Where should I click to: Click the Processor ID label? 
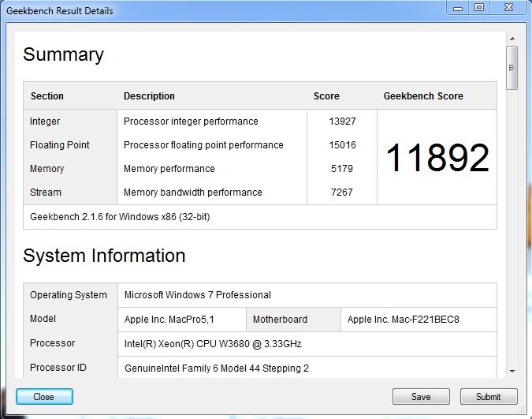point(58,368)
